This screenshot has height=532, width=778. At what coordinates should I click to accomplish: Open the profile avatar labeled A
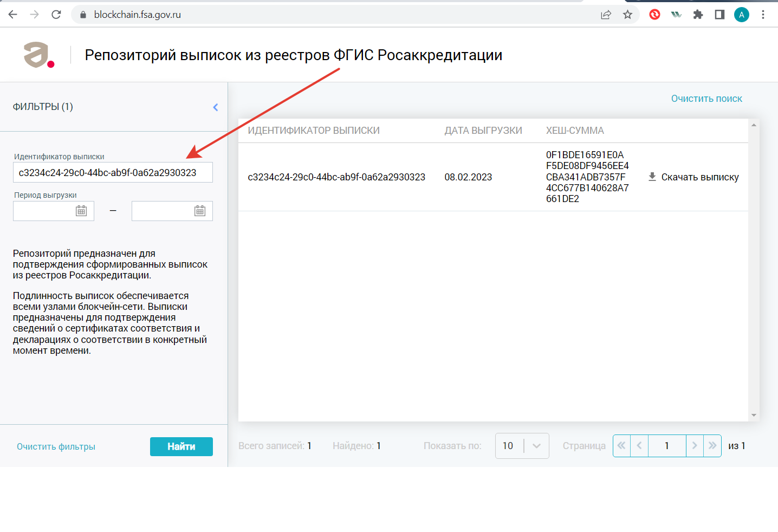pos(741,15)
